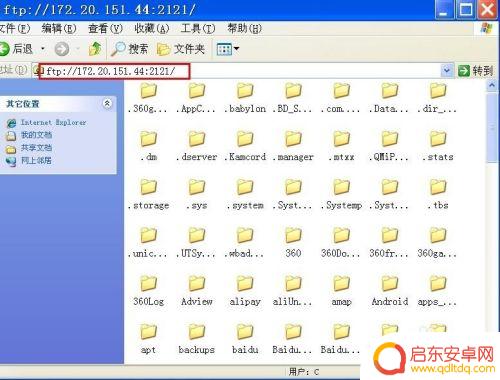Select the .tbs folder
Viewport: 500px width, 380px height.
(x=437, y=195)
